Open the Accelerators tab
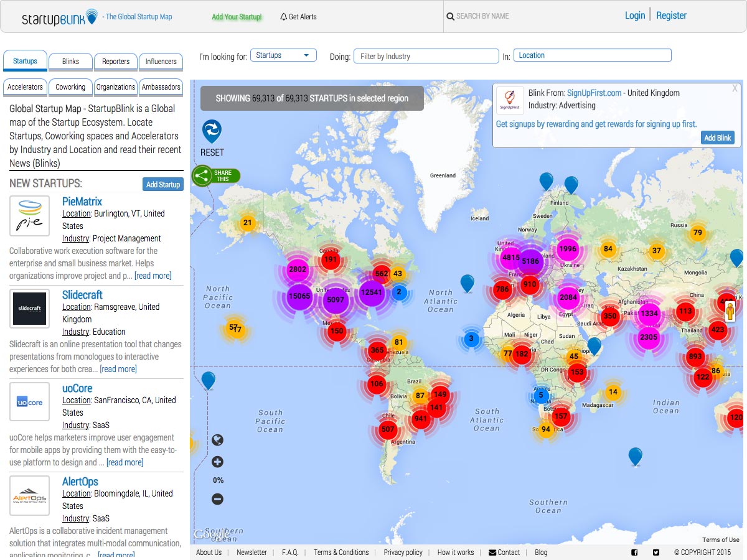The width and height of the screenshot is (747, 560). point(25,87)
